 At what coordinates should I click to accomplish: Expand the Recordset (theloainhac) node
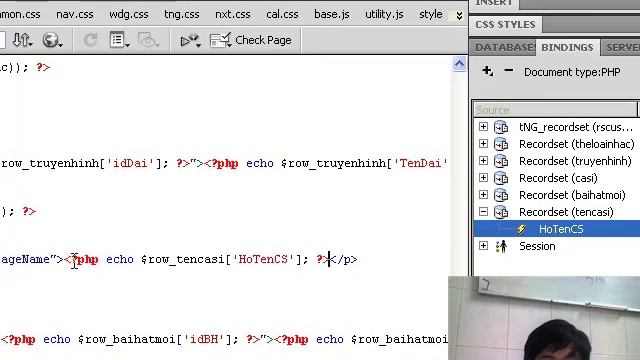[x=483, y=144]
